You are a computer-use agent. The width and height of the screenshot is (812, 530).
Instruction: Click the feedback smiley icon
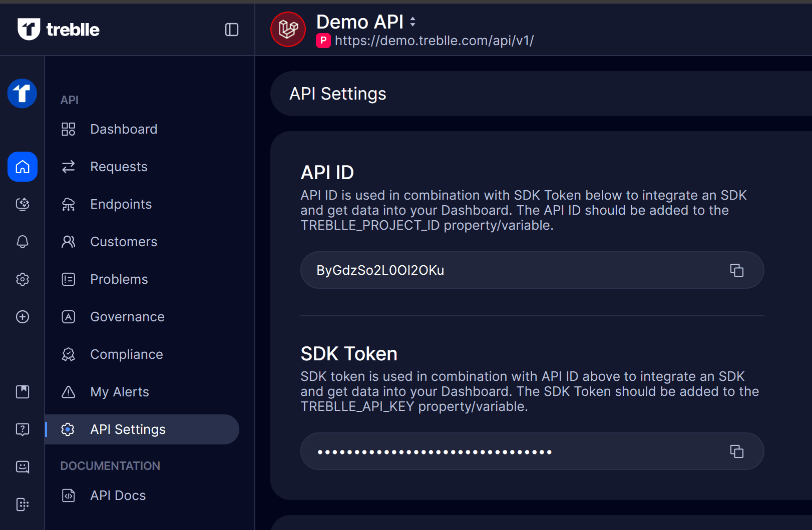[22, 467]
